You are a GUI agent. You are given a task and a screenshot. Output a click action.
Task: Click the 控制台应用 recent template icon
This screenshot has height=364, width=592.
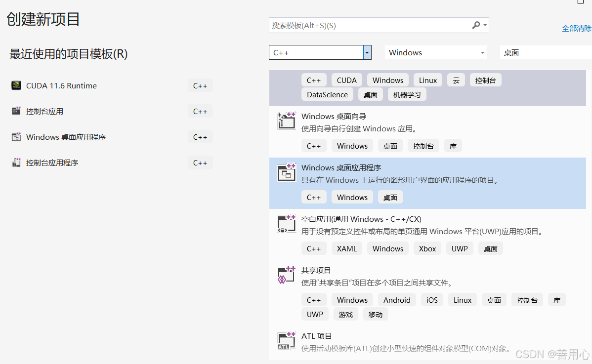[16, 111]
